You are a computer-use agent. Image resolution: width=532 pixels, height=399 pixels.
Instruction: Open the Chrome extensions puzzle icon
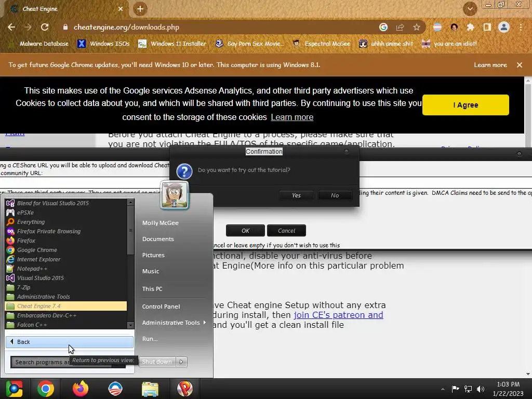click(470, 27)
